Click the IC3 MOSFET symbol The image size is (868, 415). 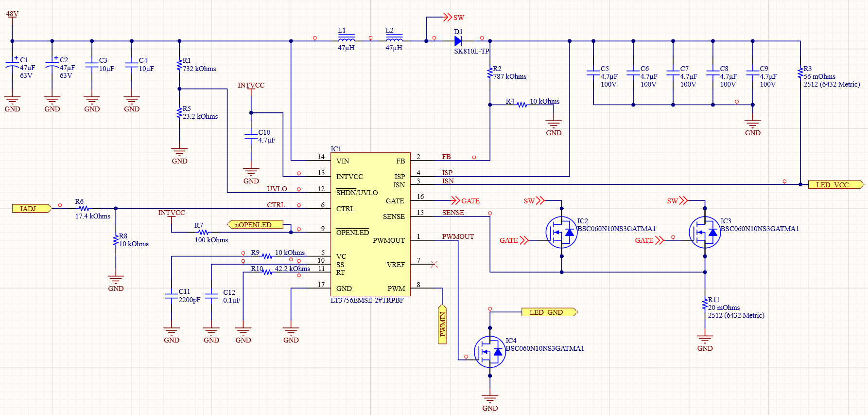click(x=705, y=232)
